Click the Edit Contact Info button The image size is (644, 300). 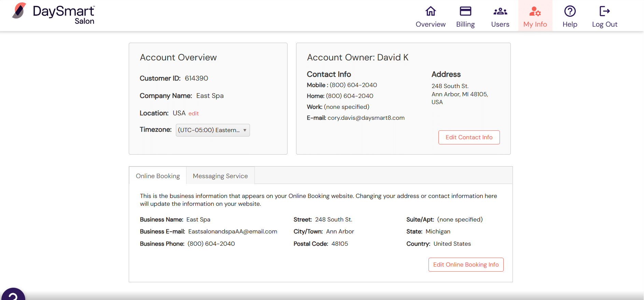[x=469, y=137]
